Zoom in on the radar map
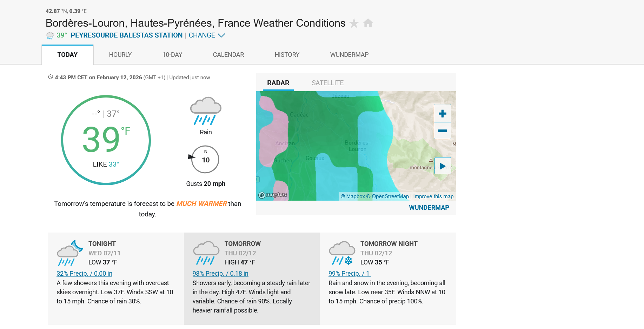Screen dimensions: 644x329 443,114
